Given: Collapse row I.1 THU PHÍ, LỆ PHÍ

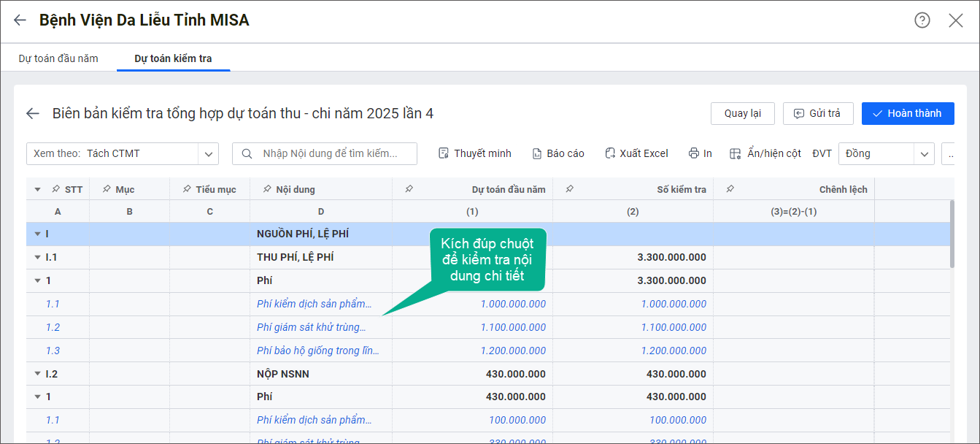Looking at the screenshot, I should pyautogui.click(x=37, y=257).
